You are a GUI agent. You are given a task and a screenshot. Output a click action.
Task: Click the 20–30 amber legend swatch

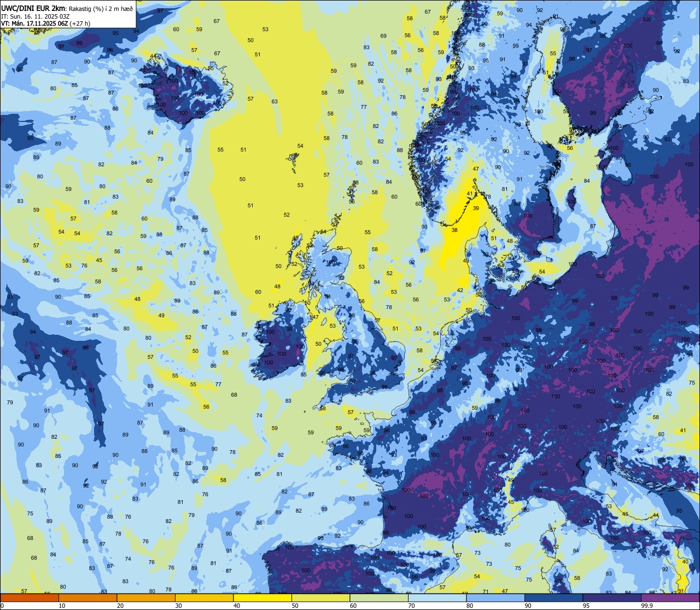click(x=146, y=597)
